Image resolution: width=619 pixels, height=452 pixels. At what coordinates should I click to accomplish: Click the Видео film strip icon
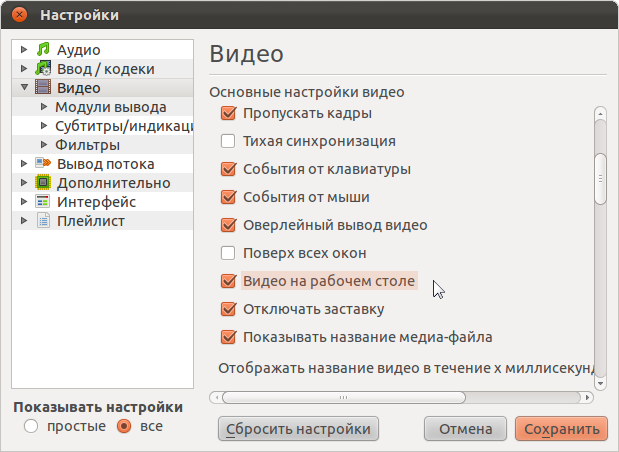[43, 87]
